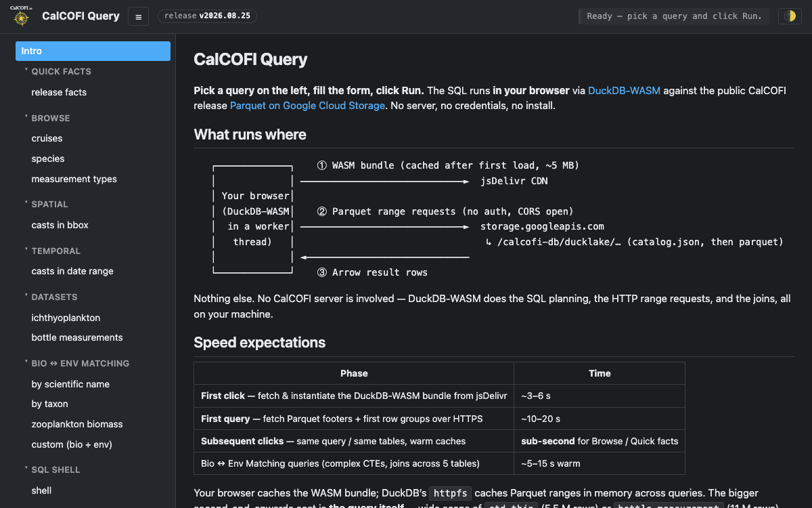
Task: Follow the Parquet on Google Cloud Storage link
Action: [x=307, y=106]
